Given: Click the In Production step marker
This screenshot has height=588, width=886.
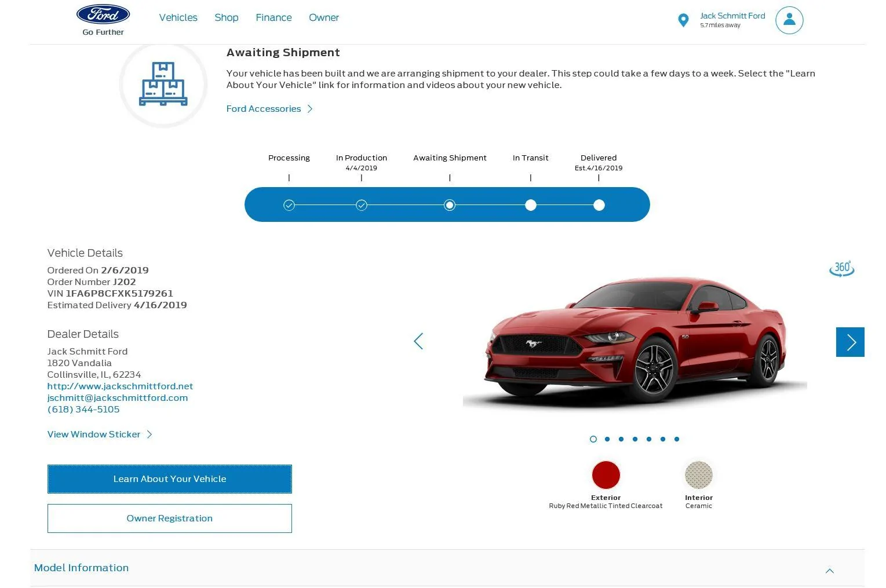Looking at the screenshot, I should pos(362,205).
